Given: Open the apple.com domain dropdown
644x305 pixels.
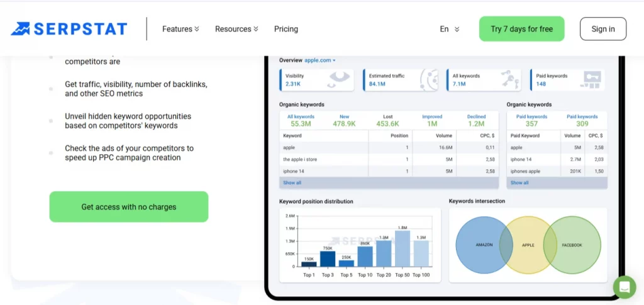Looking at the screenshot, I should point(320,60).
